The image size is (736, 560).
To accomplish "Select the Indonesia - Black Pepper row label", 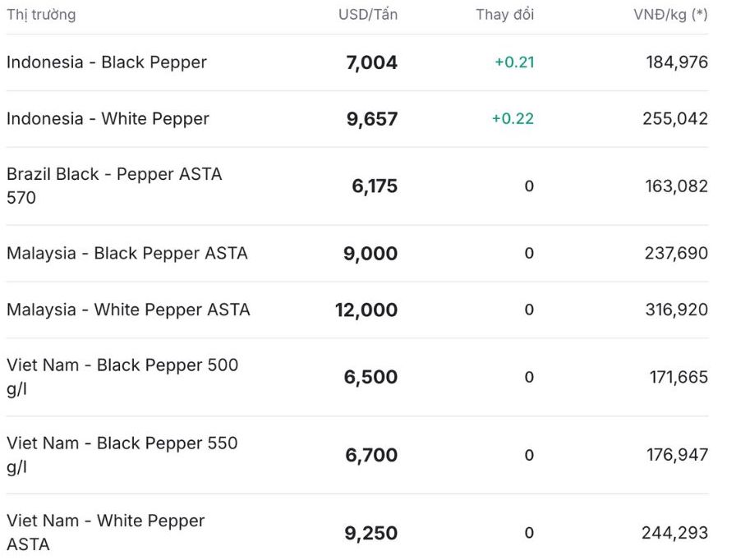I will [x=107, y=62].
